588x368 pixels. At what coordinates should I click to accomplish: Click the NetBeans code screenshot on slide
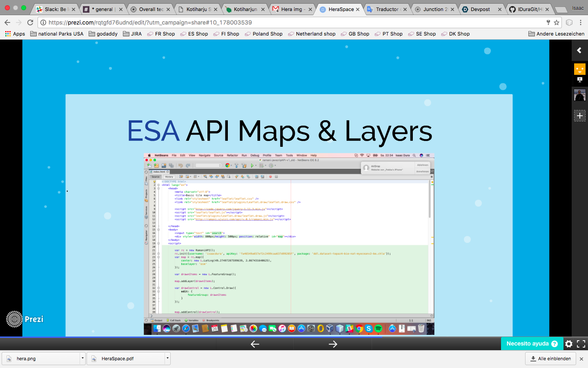coord(289,244)
